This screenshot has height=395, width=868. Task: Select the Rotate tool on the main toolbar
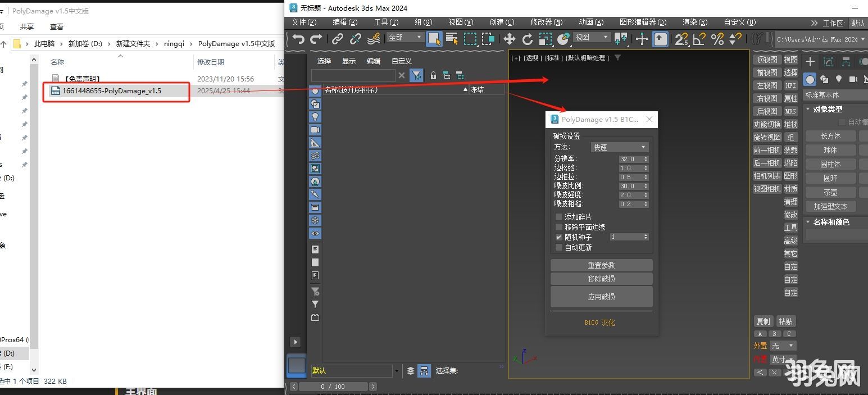(x=528, y=39)
